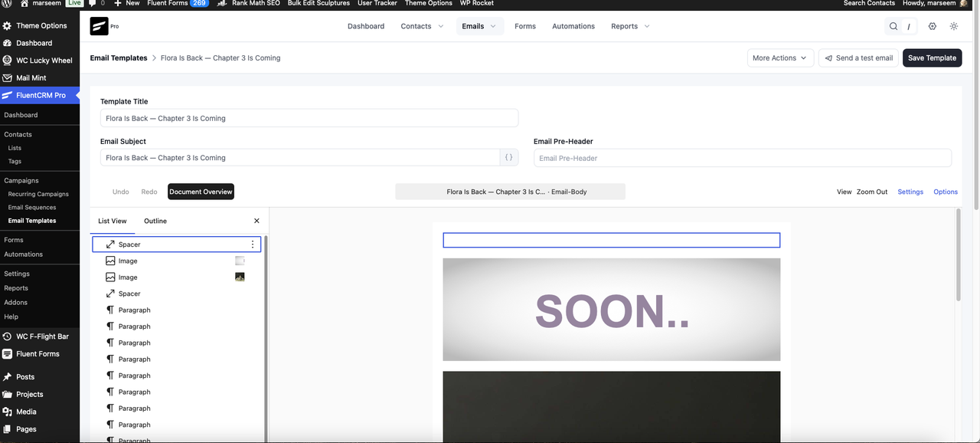This screenshot has width=980, height=443.
Task: Click Search Contacts in the admin bar
Action: coord(869,3)
